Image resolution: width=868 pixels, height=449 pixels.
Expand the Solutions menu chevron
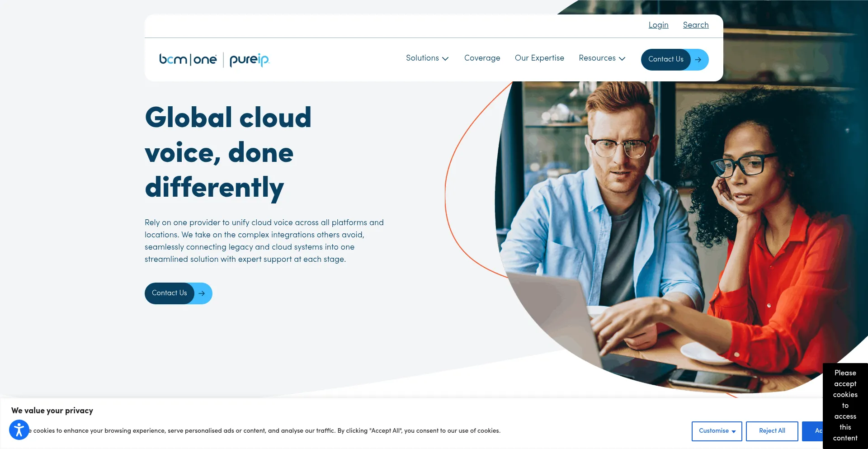(445, 59)
